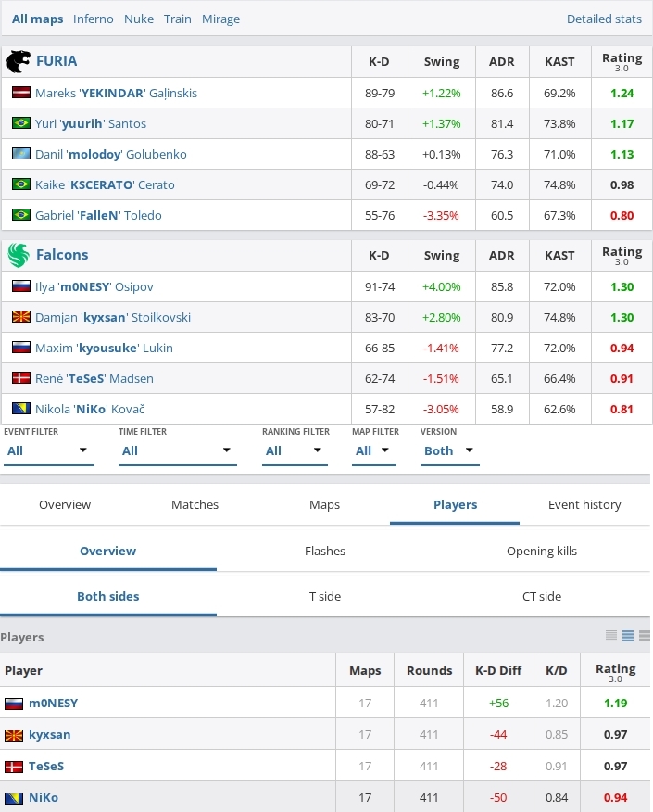Click the FURIA panther logo icon
653x812 pixels.
(19, 61)
